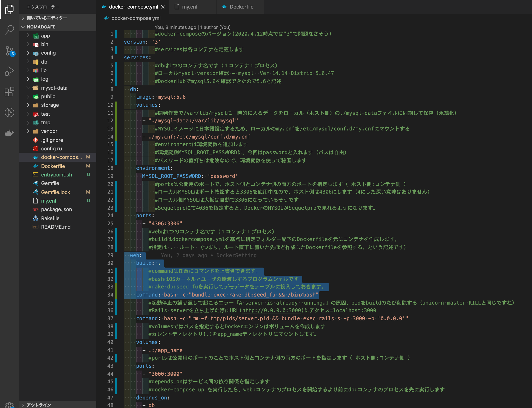This screenshot has height=408, width=532.
Task: Expand the outline panel
Action: [39, 405]
